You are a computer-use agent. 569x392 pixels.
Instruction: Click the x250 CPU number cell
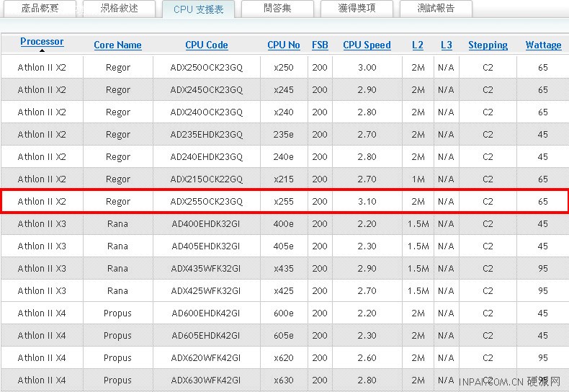[284, 68]
